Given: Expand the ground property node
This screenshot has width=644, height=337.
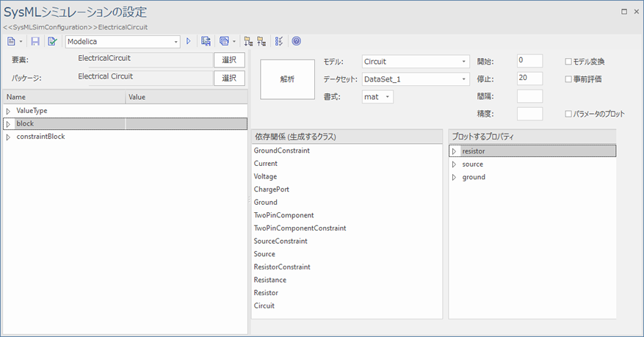Looking at the screenshot, I should point(455,178).
